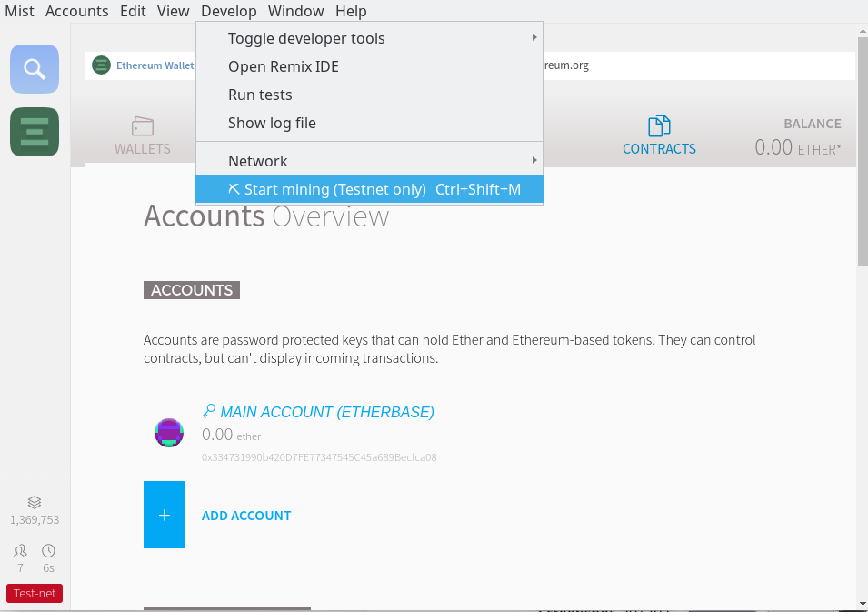Switch to the WALLETS tab label
The image size is (868, 612).
pos(143,149)
